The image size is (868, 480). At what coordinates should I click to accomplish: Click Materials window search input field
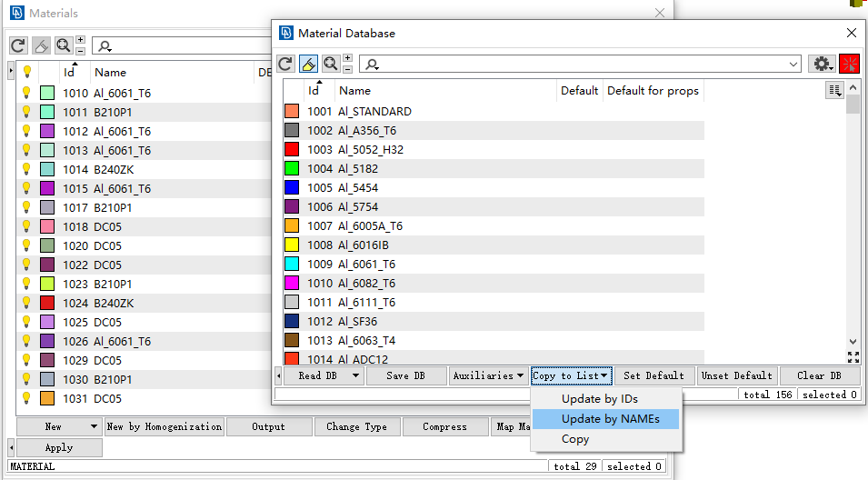coord(183,46)
